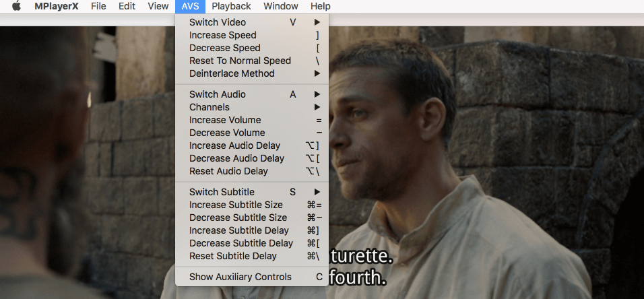This screenshot has width=644, height=299.
Task: Expand the Deinterlace Method submenu
Action: [x=252, y=73]
